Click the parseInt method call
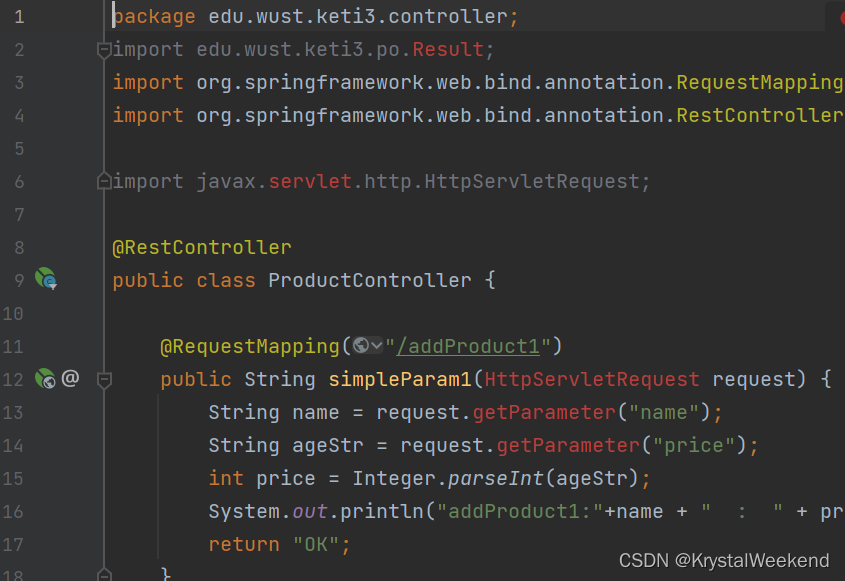 (496, 479)
